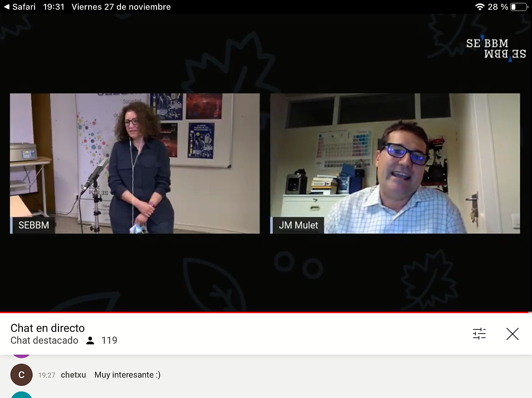Image resolution: width=532 pixels, height=398 pixels.
Task: Expand the Chat destacado mode selector
Action: pos(44,340)
